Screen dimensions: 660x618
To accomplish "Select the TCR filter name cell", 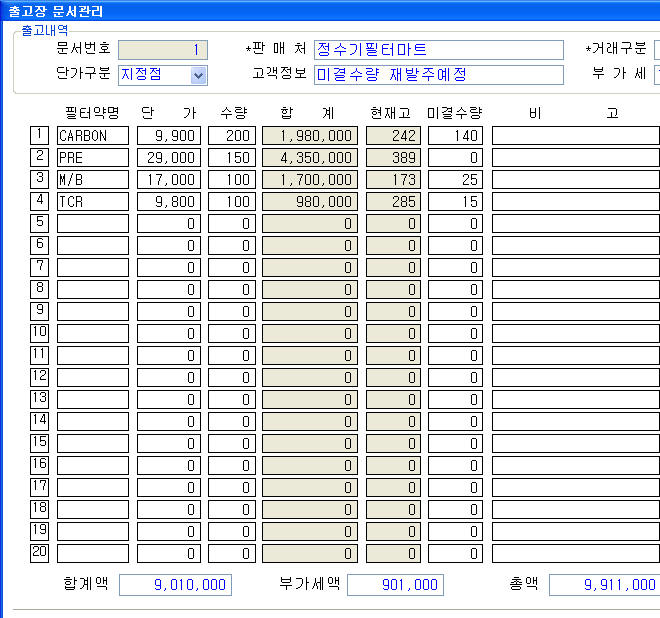I will click(93, 201).
